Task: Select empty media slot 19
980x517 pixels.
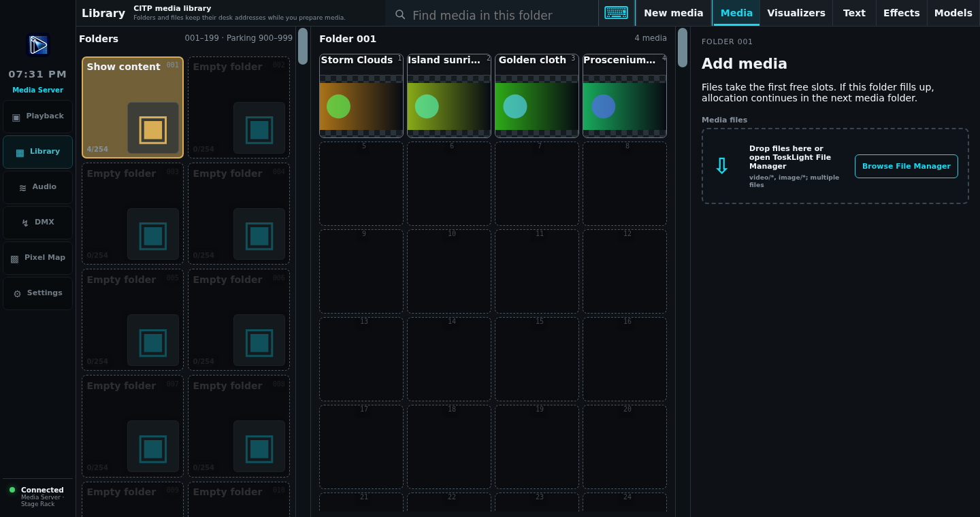Action: 537,447
